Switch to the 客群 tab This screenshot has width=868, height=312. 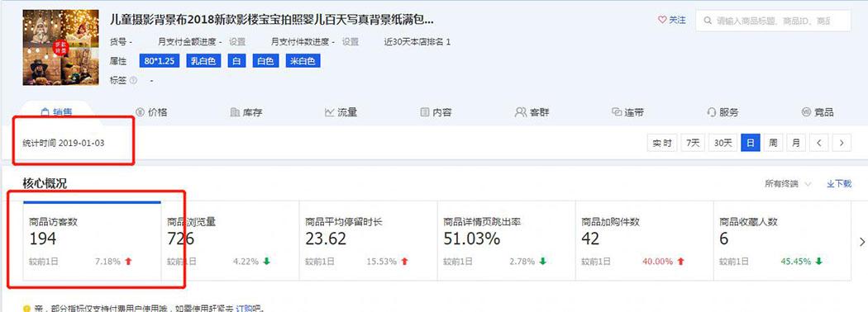tap(532, 112)
